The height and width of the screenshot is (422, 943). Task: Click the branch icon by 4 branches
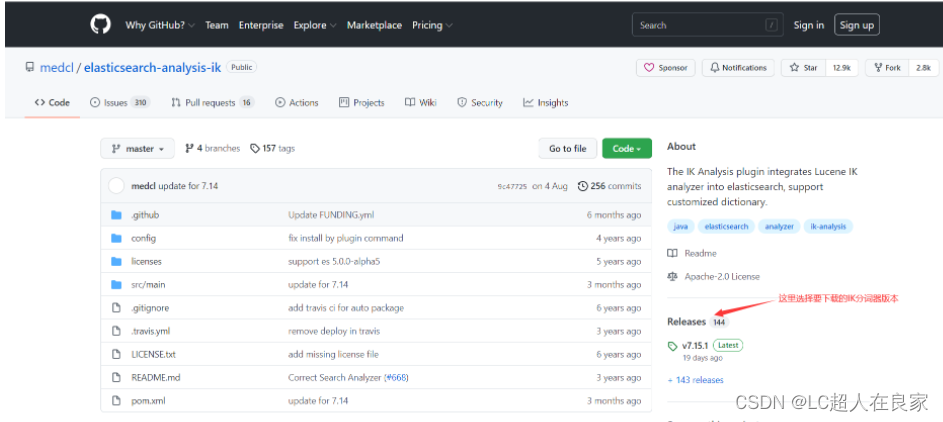(189, 148)
